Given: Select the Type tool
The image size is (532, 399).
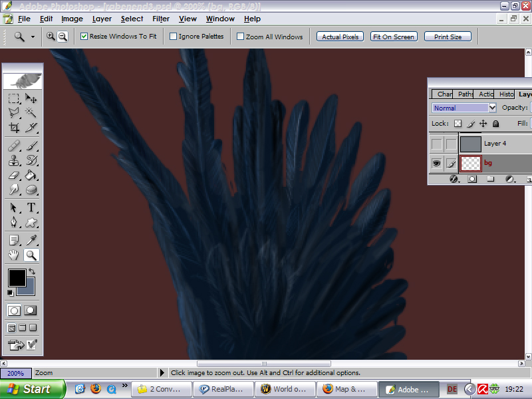Looking at the screenshot, I should pos(31,207).
